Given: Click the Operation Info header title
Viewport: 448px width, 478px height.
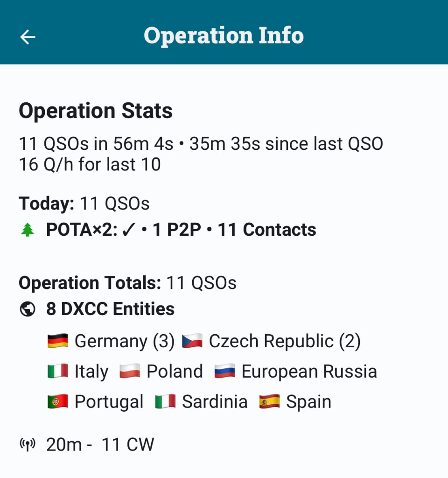Looking at the screenshot, I should [224, 36].
